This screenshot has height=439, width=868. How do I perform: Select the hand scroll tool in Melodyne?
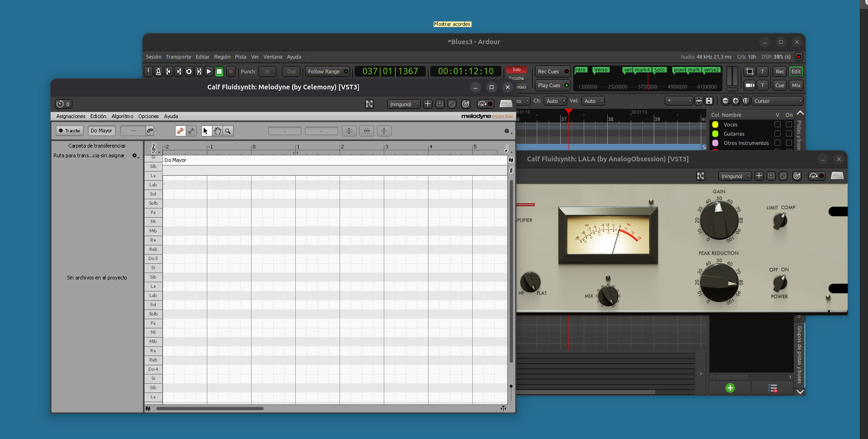[x=217, y=131]
